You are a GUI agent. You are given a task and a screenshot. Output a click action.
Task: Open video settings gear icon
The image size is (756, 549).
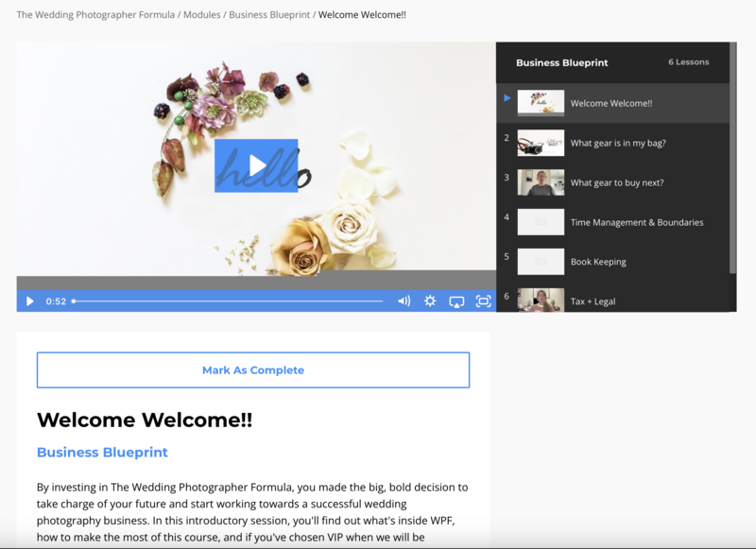tap(430, 301)
